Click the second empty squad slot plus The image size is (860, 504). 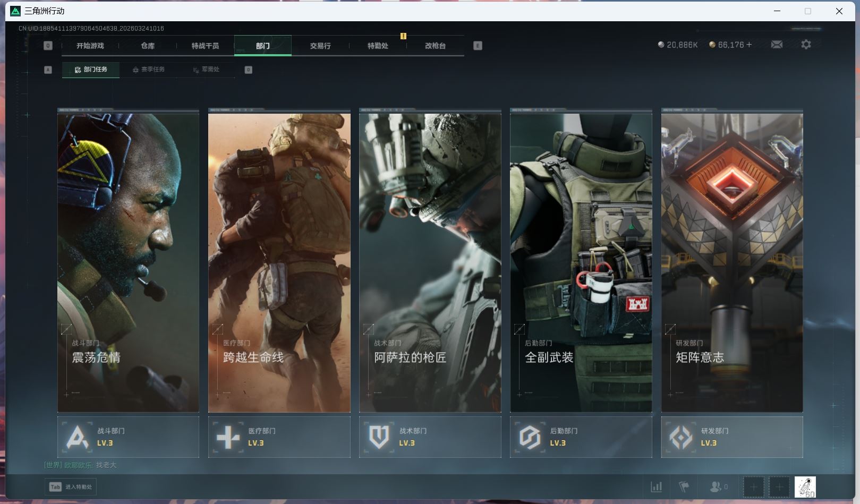[779, 486]
